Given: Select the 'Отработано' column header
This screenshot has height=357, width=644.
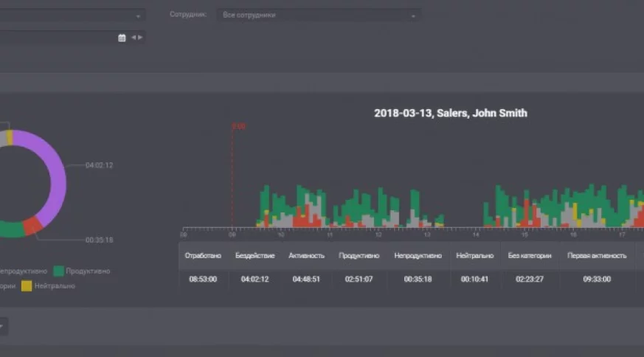Looking at the screenshot, I should pyautogui.click(x=203, y=256).
